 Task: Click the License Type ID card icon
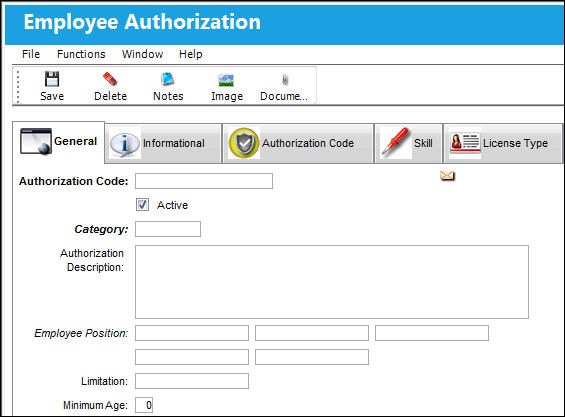pyautogui.click(x=465, y=143)
